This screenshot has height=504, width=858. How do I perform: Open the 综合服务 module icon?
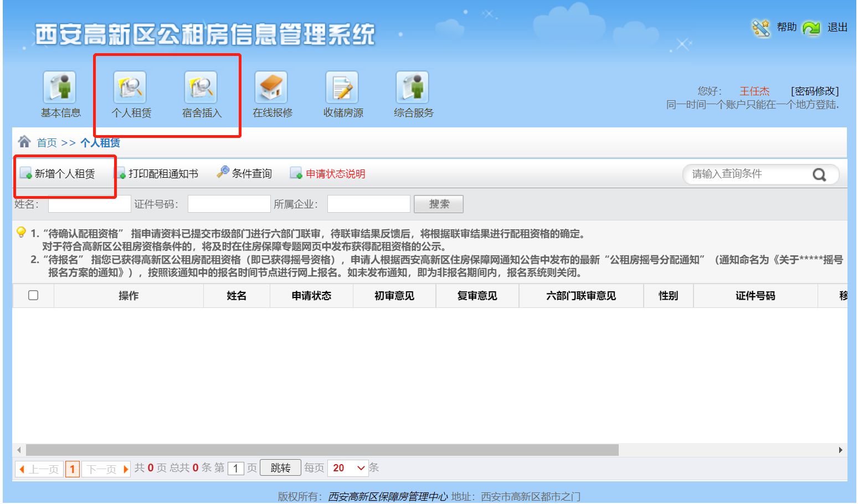[413, 88]
